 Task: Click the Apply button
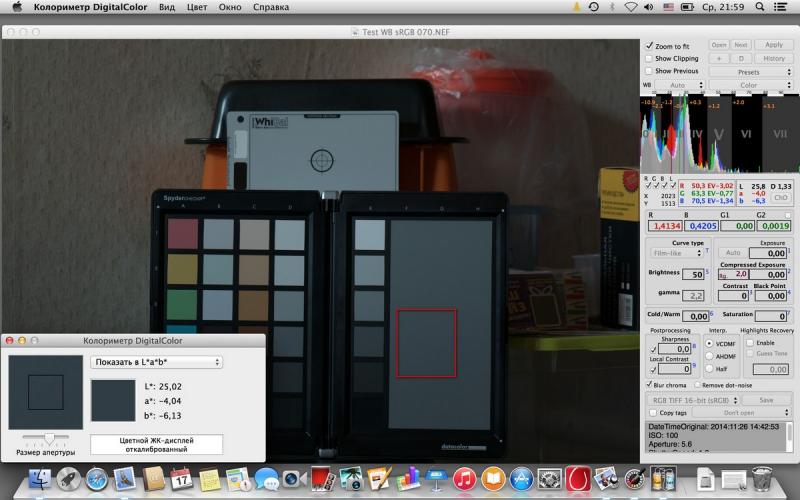pyautogui.click(x=773, y=45)
